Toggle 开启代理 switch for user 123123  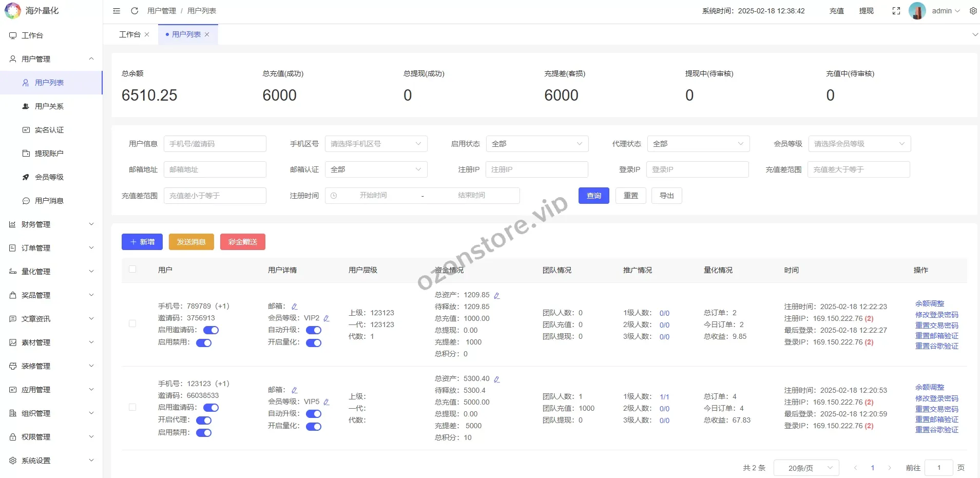pos(204,420)
